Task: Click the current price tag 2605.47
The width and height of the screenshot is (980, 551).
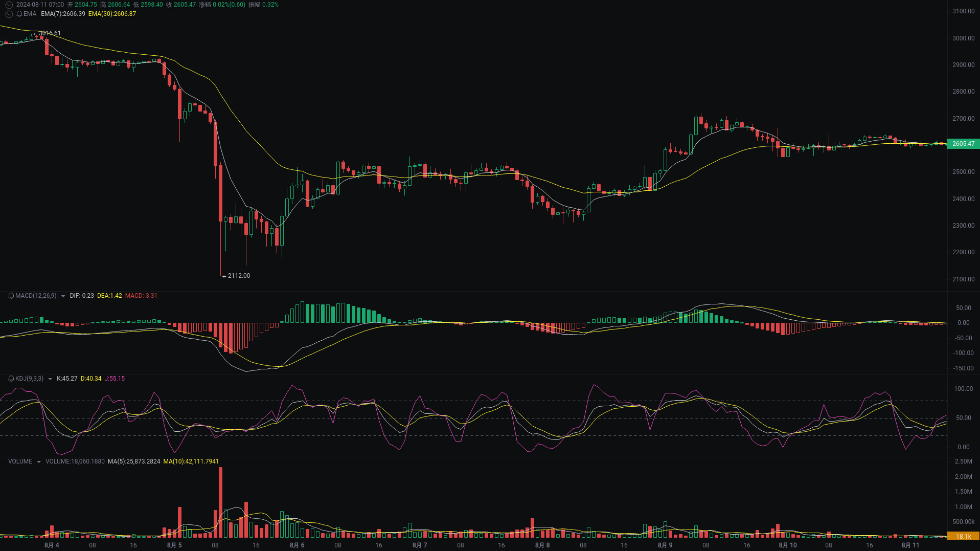Action: (x=963, y=144)
